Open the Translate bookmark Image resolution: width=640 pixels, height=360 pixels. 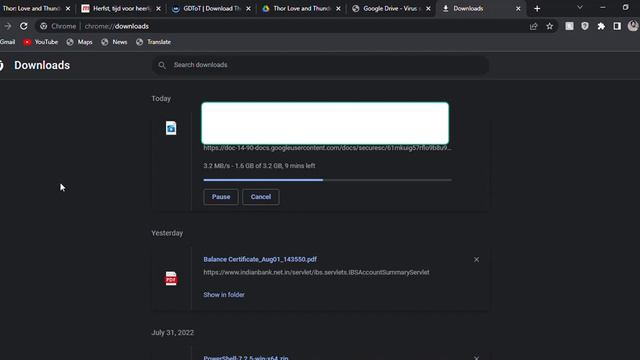pos(153,42)
